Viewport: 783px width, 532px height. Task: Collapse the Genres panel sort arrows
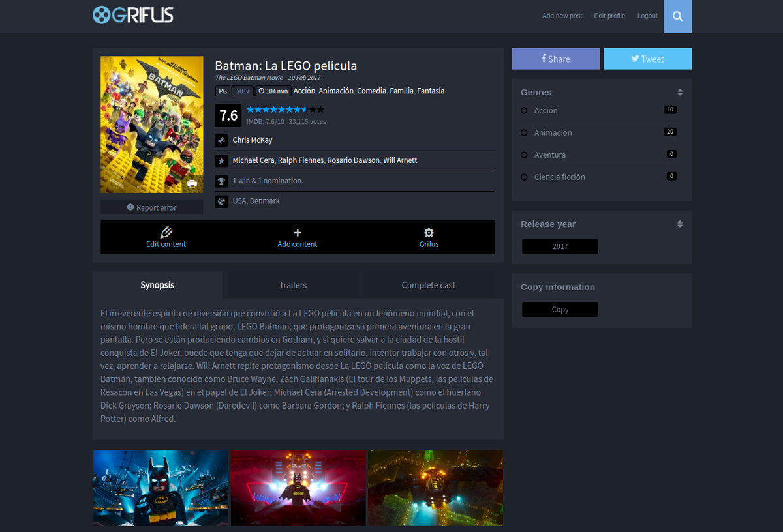pos(680,93)
